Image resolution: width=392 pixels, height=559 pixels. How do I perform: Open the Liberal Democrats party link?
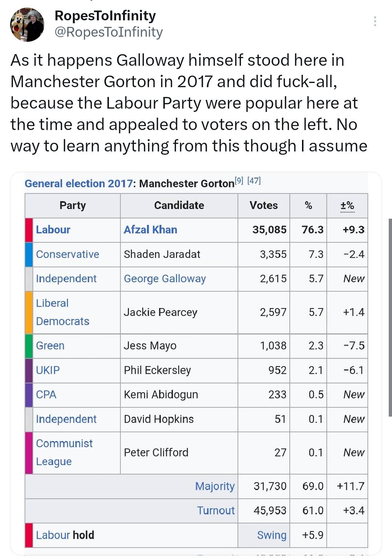coord(62,312)
